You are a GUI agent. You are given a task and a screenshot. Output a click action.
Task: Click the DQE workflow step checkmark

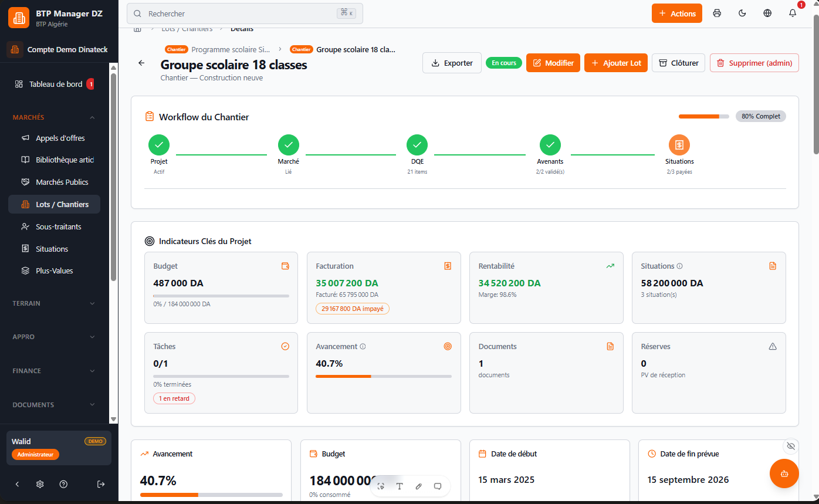click(x=417, y=145)
